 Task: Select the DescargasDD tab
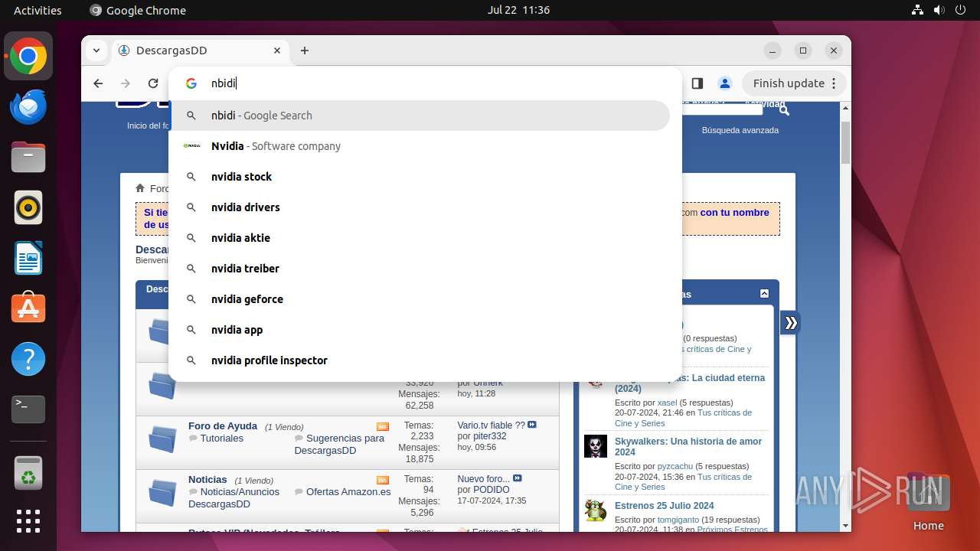point(200,51)
